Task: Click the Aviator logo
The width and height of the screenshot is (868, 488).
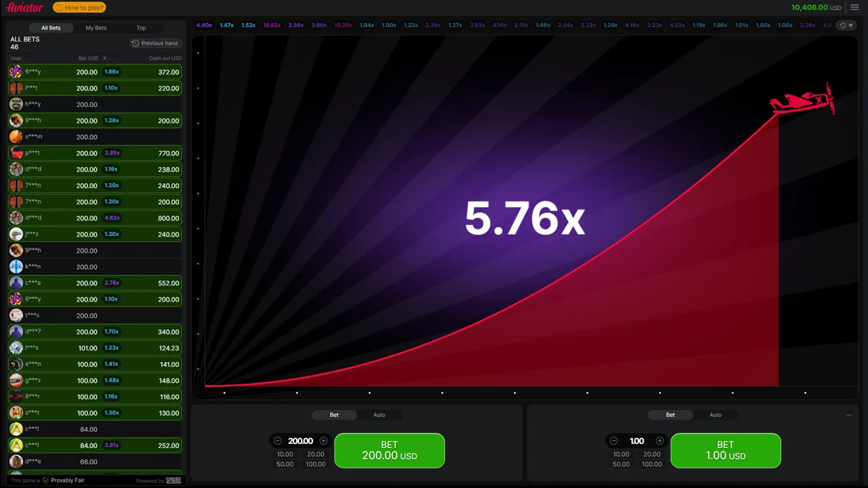Action: click(26, 7)
